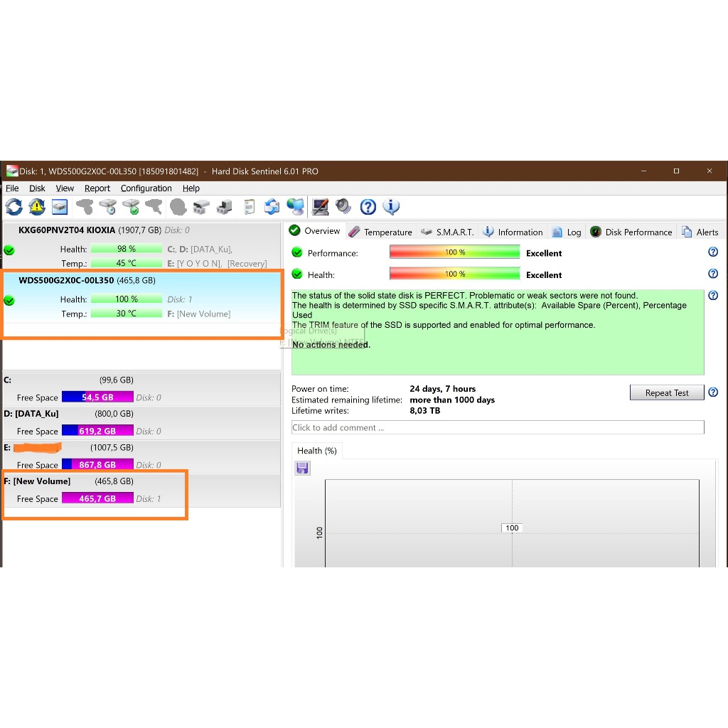Screen dimensions: 728x728
Task: Click the 'F: [New Volume]' label beside Temp
Action: 199,314
